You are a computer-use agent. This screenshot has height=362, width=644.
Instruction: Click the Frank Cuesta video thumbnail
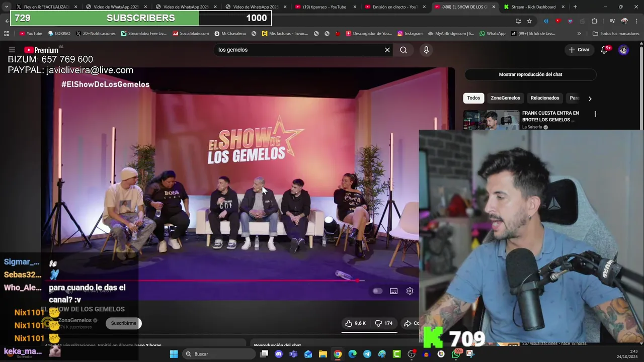tap(491, 120)
